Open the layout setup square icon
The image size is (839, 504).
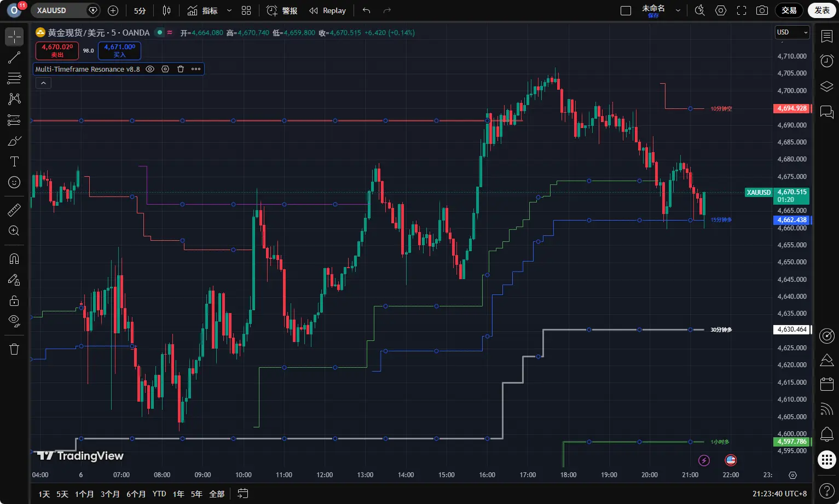coord(626,10)
